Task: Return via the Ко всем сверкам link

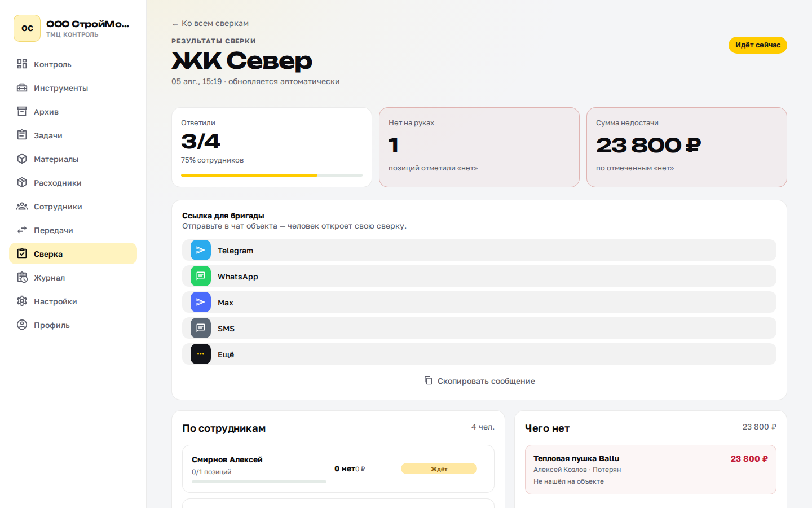Action: [x=210, y=23]
